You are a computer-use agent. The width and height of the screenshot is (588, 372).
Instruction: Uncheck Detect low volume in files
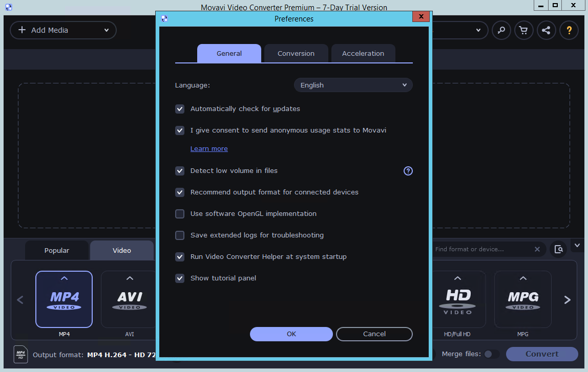[180, 171]
